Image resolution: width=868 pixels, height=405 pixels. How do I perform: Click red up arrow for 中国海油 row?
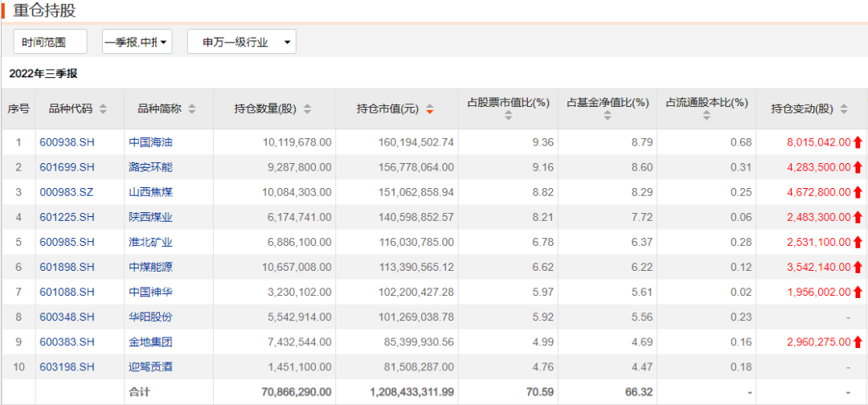pyautogui.click(x=858, y=142)
